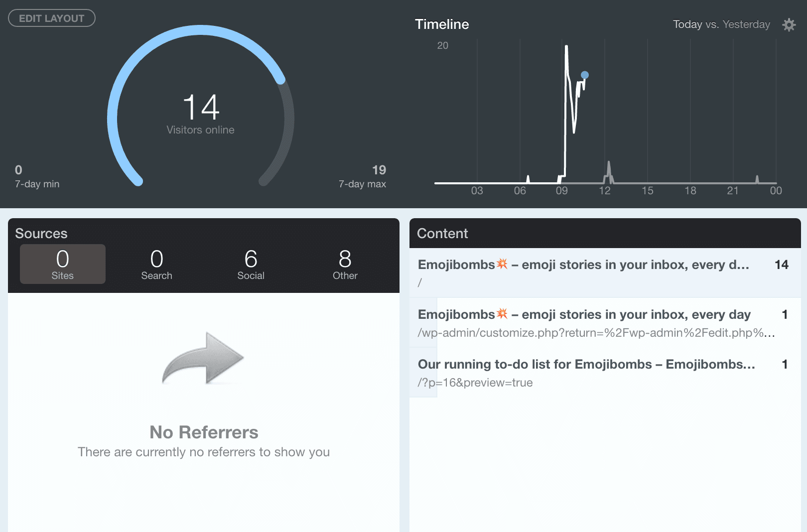Click the blue current-point dot on the timeline

pyautogui.click(x=585, y=75)
